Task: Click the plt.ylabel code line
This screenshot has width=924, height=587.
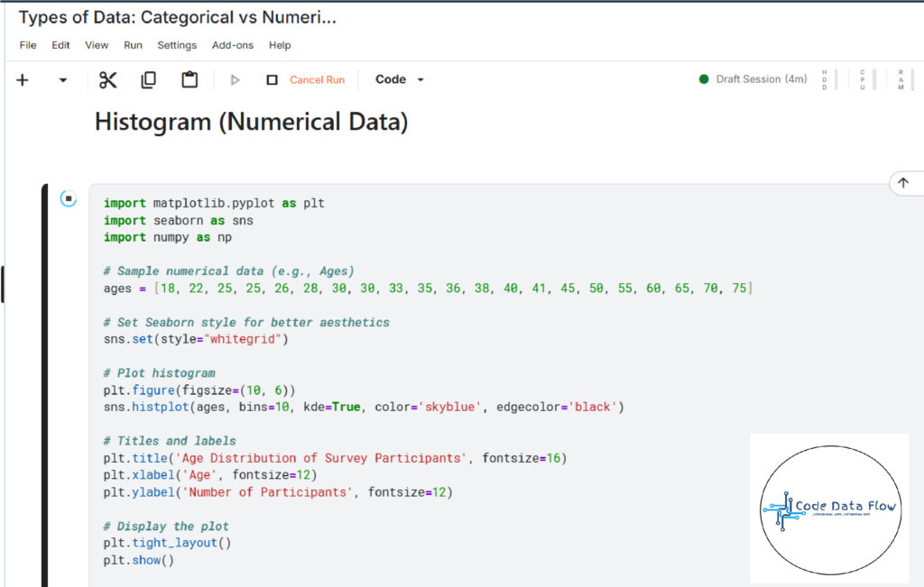Action: (x=278, y=492)
